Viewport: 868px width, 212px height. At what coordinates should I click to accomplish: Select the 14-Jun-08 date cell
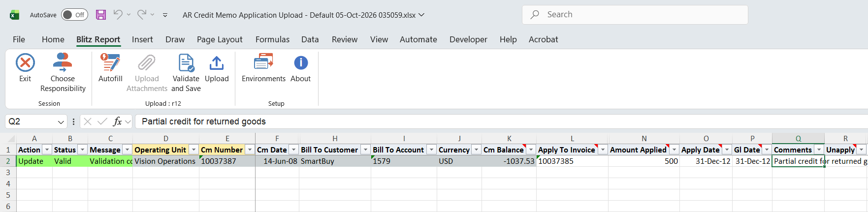tap(277, 161)
